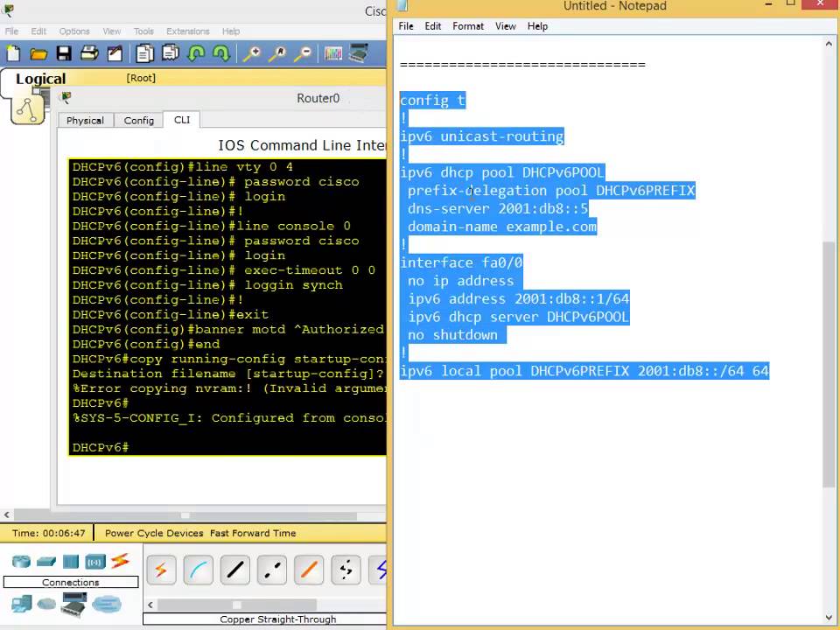This screenshot has width=840, height=630.
Task: Click the Notepad vertical scrollbar thumb
Action: [829, 364]
